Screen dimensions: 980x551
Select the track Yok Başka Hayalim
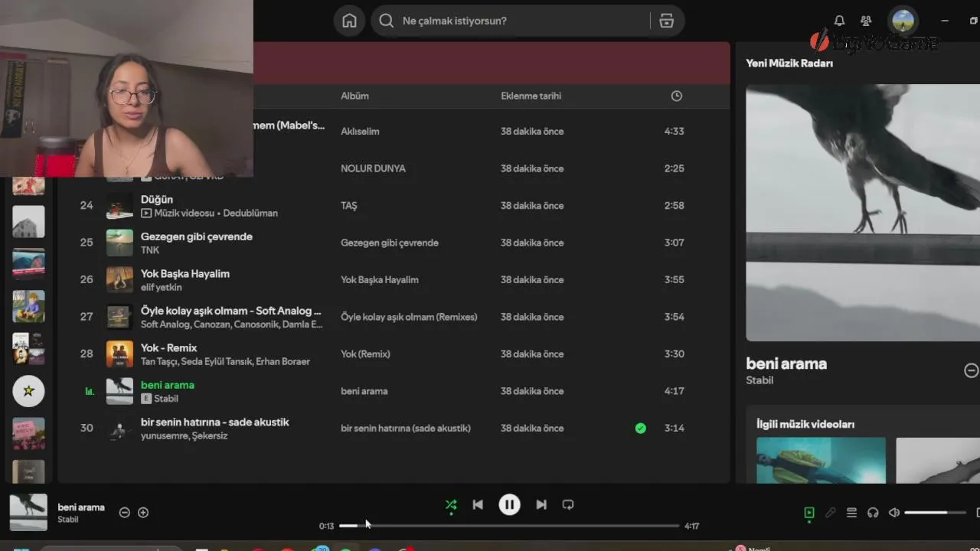185,273
